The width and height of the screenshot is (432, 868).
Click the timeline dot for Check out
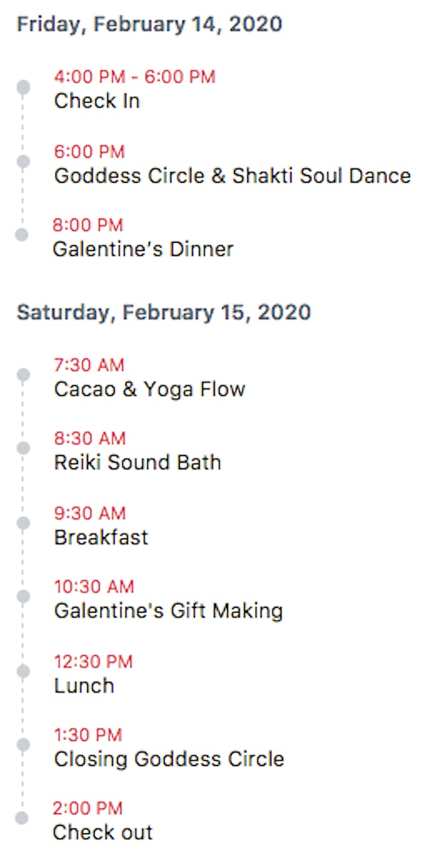pos(22,818)
